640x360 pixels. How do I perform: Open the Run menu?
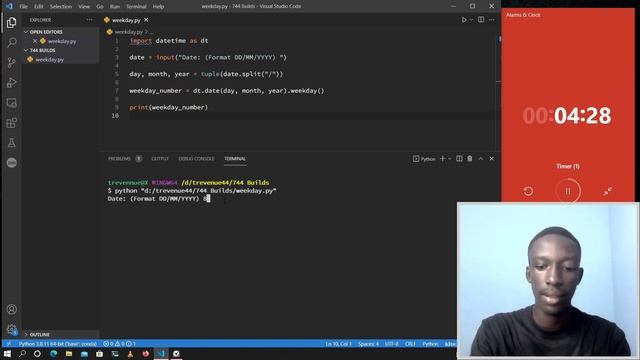tap(115, 7)
